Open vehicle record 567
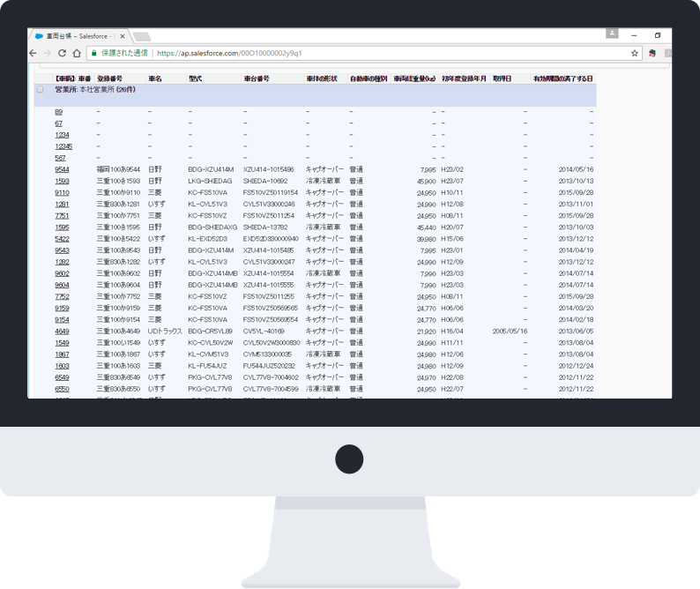 coord(60,158)
